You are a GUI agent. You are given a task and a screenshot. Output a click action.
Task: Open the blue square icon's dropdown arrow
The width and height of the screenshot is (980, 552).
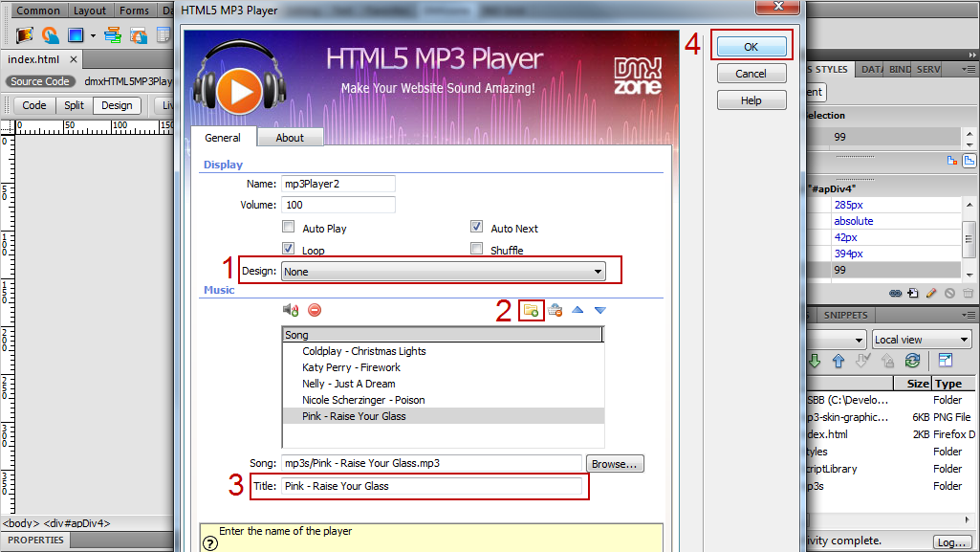coord(93,35)
